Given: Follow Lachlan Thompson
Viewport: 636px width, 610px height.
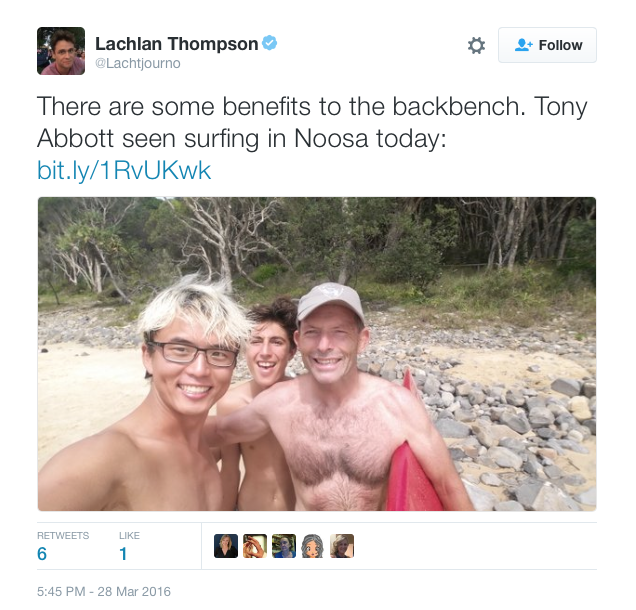Looking at the screenshot, I should [547, 45].
